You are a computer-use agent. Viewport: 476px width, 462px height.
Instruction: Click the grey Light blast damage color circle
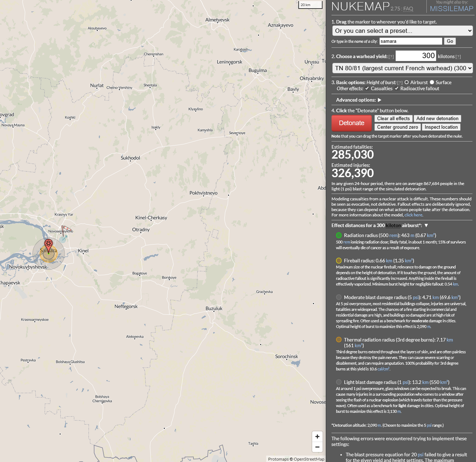[x=339, y=382]
